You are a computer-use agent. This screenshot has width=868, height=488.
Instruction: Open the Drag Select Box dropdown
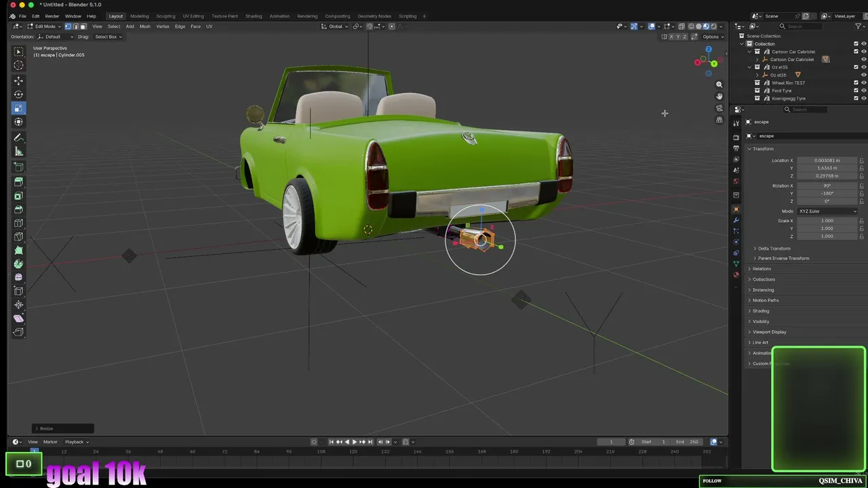pyautogui.click(x=108, y=37)
